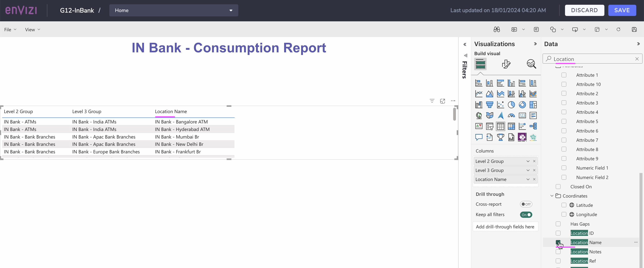Check the Attribute 1 checkbox
Screen dimensions: 644x268
tap(564, 75)
